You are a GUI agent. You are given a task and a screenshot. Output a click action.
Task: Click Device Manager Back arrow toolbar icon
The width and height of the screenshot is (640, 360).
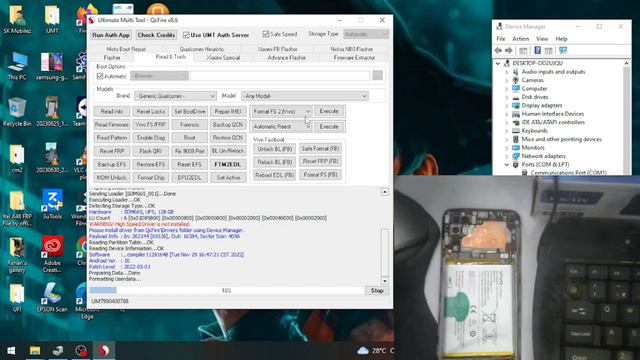[498, 50]
